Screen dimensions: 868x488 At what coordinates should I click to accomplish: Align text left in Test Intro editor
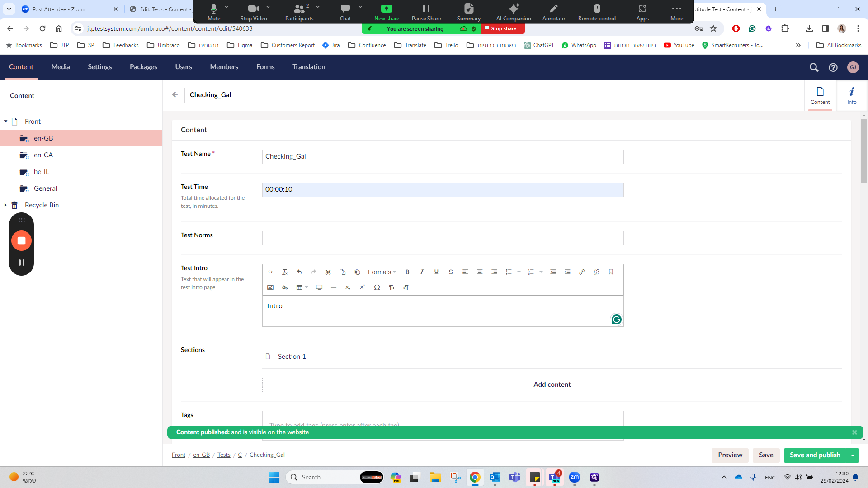[465, 272]
